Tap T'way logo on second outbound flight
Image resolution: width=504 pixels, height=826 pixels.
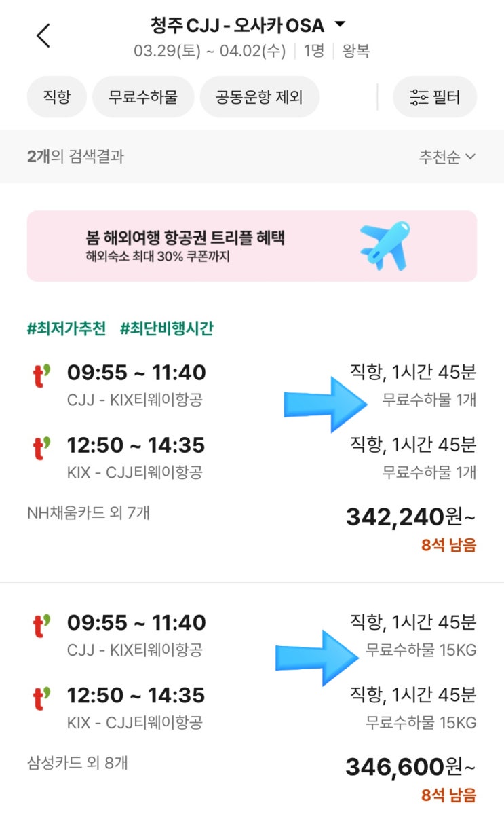click(x=42, y=624)
